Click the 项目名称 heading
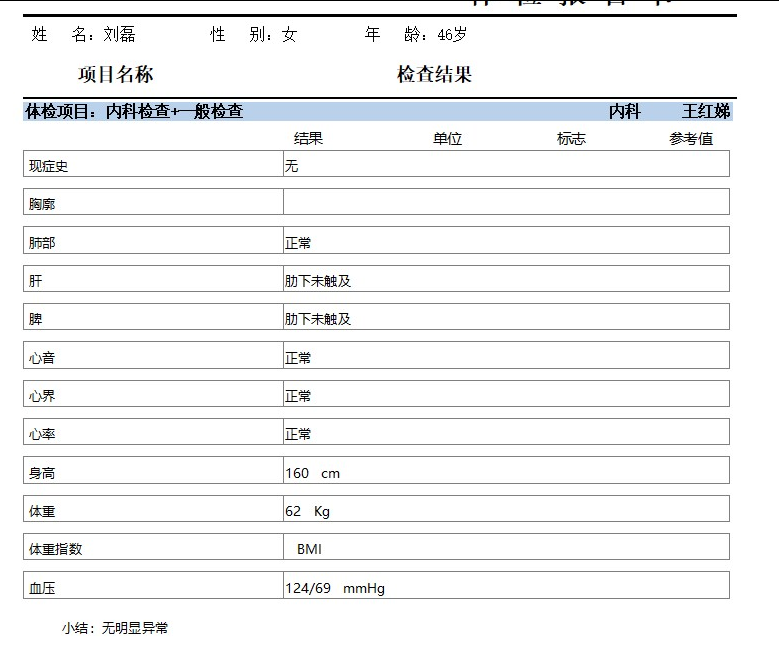The image size is (779, 654). click(x=116, y=75)
